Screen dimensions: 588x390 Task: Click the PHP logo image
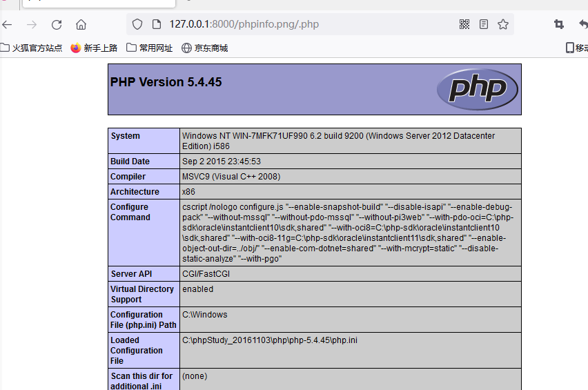point(478,89)
